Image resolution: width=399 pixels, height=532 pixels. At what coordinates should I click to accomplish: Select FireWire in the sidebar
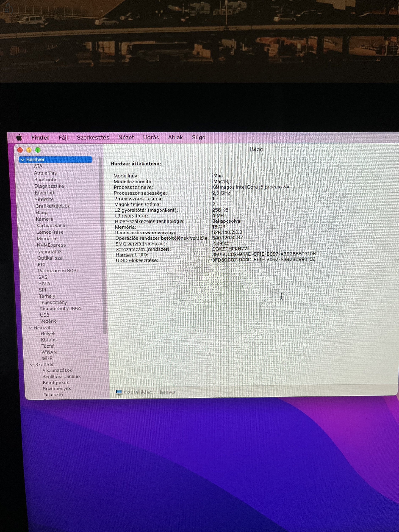[44, 199]
